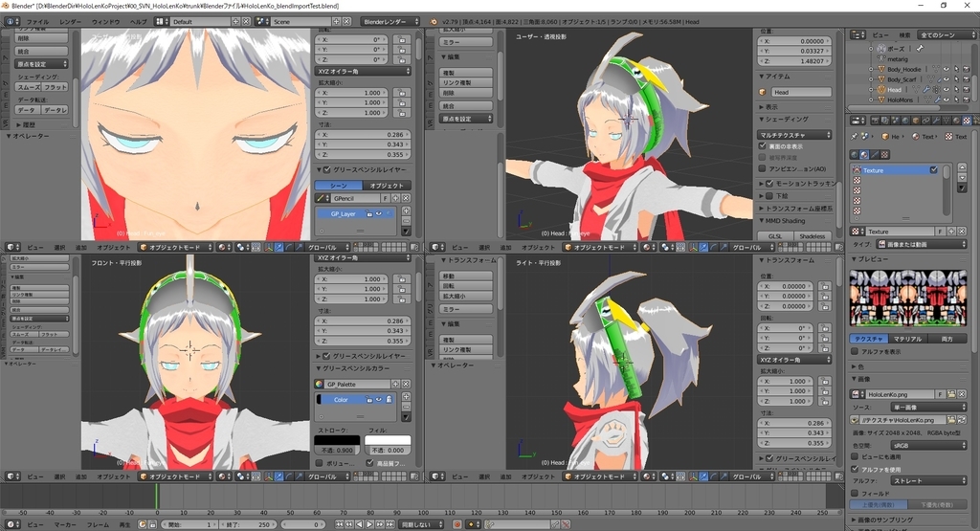Screen dimensions: 980x531
Task: Move texture slot up with arrow button
Action: 963,167
